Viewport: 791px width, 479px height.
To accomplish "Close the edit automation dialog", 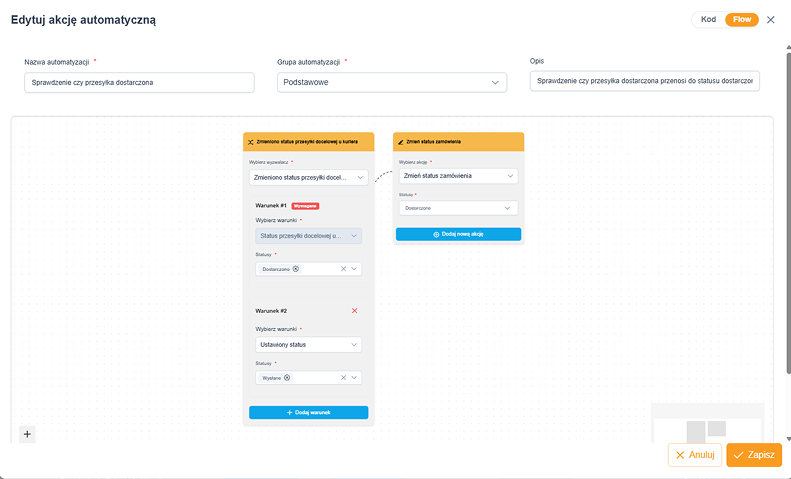I will (x=770, y=20).
